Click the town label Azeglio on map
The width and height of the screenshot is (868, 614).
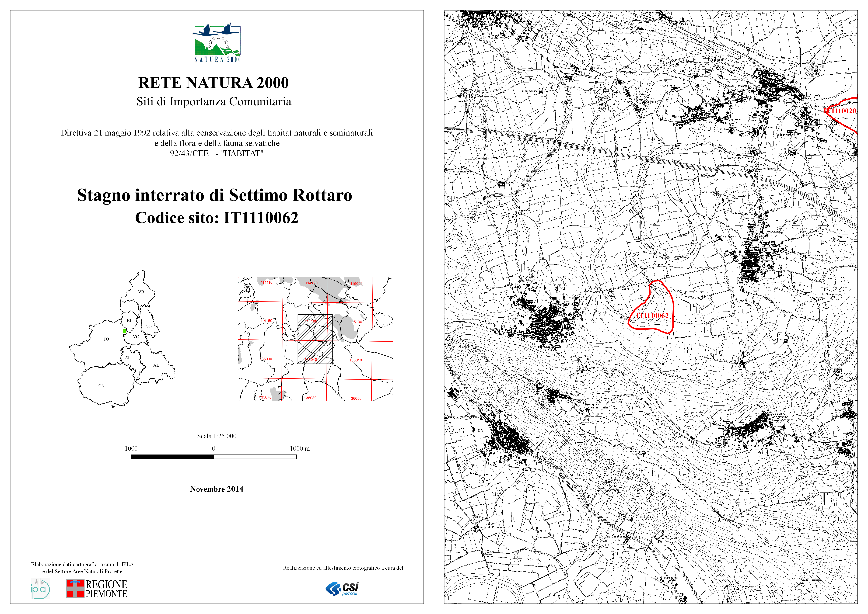pos(789,81)
